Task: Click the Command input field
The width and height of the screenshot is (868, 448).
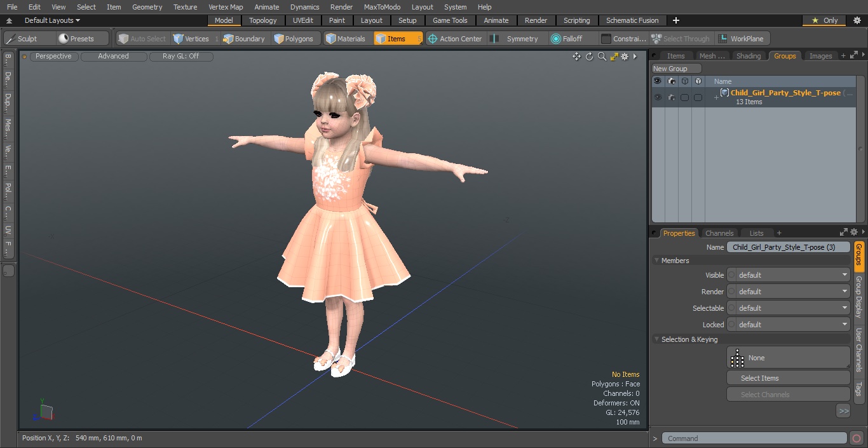Action: 754,438
